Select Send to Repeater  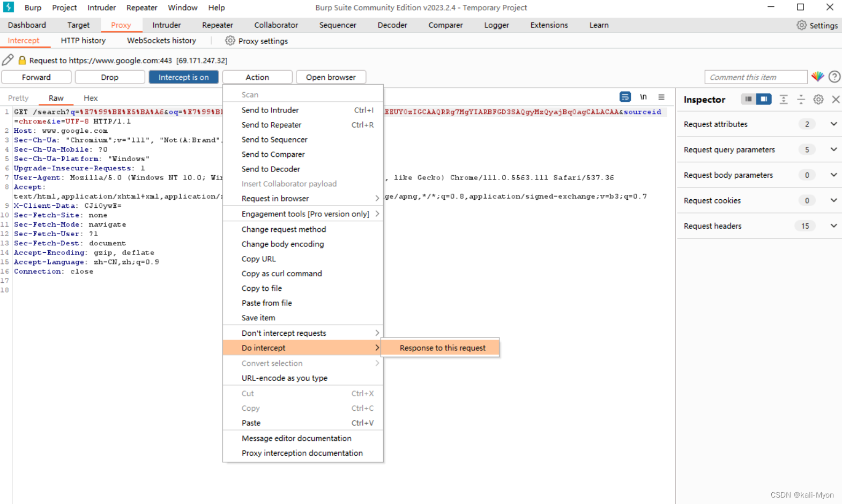tap(303, 125)
